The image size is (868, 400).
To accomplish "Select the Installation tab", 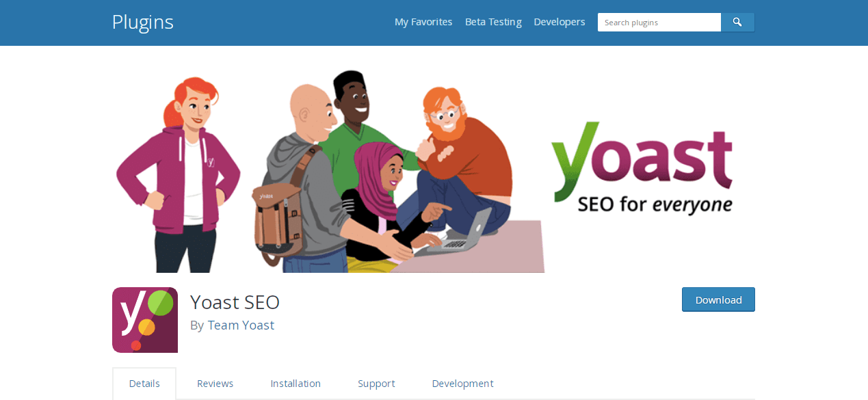I will (x=295, y=384).
